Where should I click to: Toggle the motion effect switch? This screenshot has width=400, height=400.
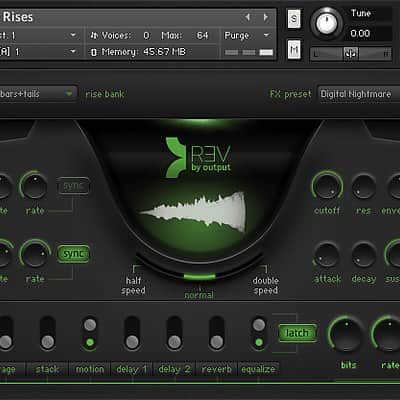90,333
